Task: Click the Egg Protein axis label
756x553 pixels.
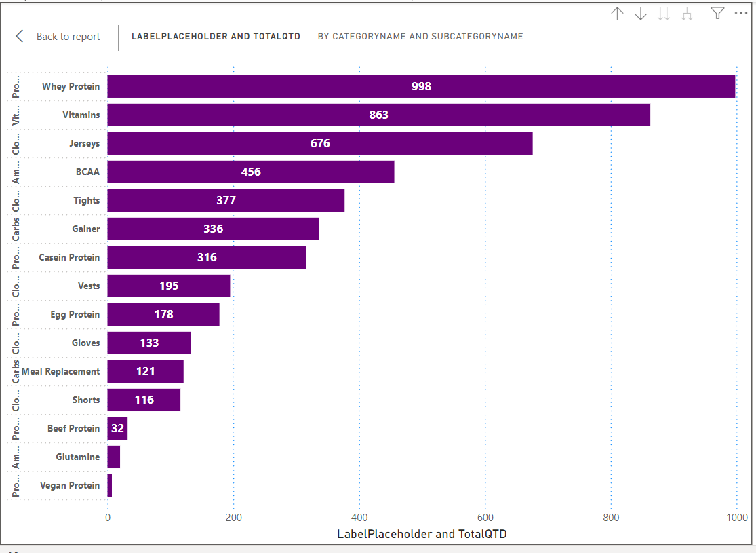Action: pos(75,314)
